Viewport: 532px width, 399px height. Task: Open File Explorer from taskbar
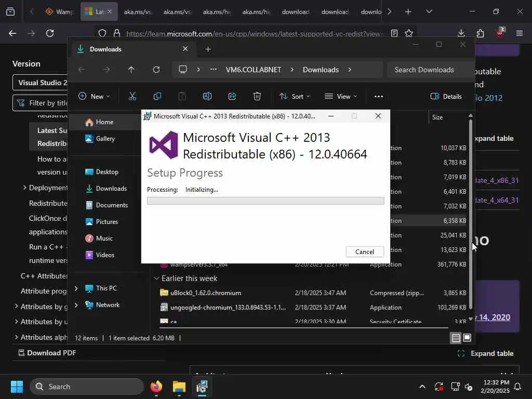179,387
